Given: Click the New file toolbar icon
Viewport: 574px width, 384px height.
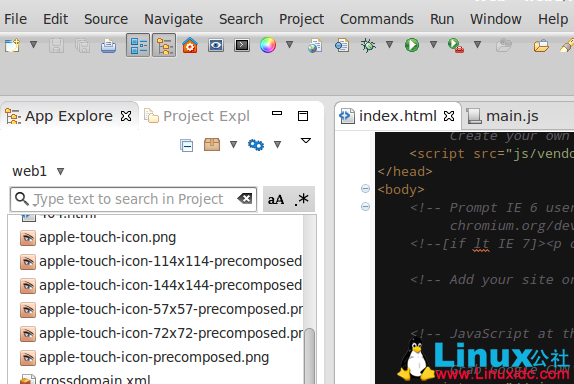Looking at the screenshot, I should point(12,45).
